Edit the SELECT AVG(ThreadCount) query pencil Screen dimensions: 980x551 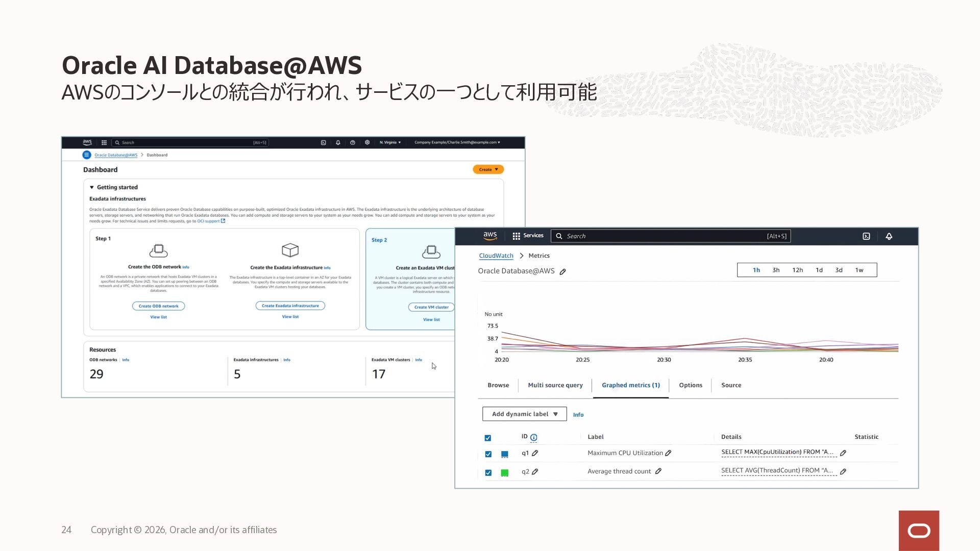(x=843, y=471)
